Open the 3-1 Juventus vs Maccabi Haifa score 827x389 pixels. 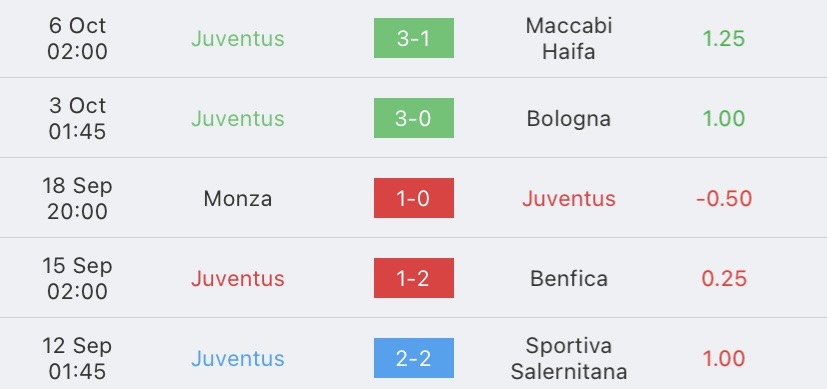414,38
